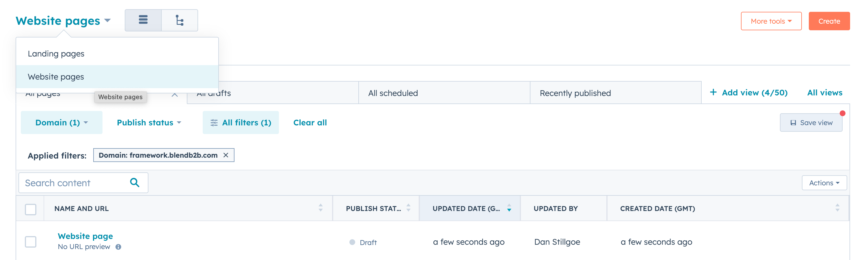Select the list view icon
The image size is (868, 260).
coord(143,20)
